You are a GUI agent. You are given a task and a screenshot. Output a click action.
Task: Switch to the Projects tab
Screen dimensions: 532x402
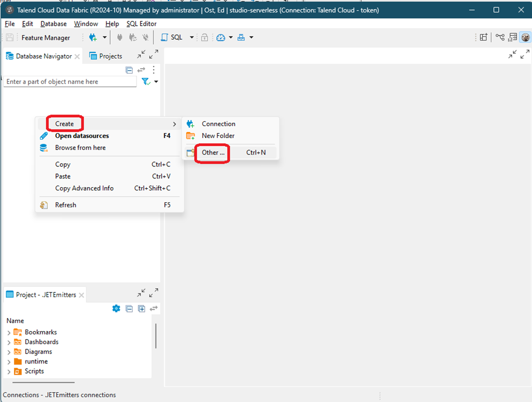click(x=105, y=56)
